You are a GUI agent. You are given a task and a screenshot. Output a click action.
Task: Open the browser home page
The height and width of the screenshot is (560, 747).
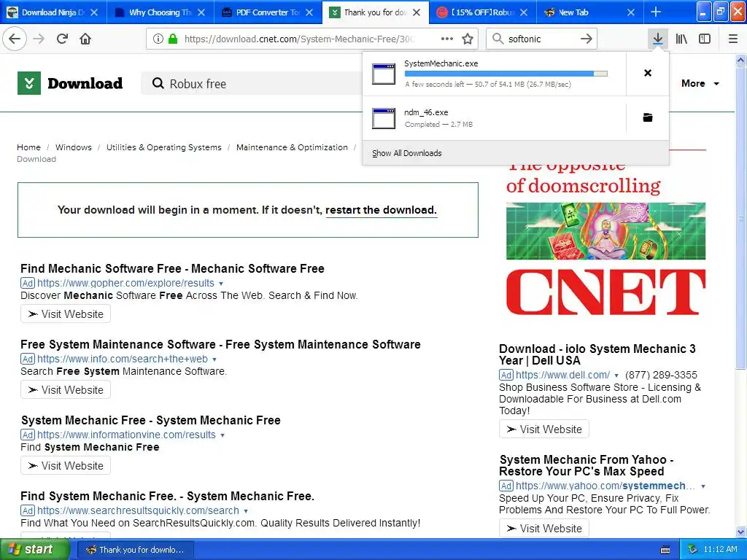coord(85,39)
